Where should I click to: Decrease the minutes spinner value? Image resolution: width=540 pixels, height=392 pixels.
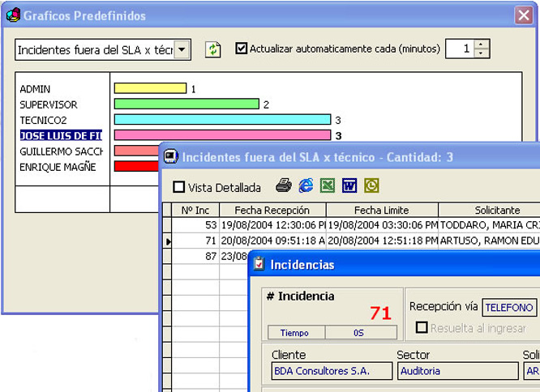click(482, 54)
